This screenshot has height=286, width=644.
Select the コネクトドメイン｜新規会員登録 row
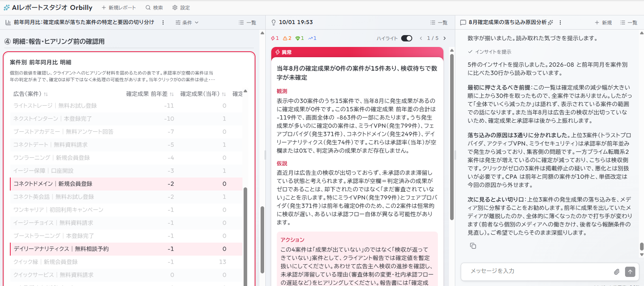coord(126,184)
